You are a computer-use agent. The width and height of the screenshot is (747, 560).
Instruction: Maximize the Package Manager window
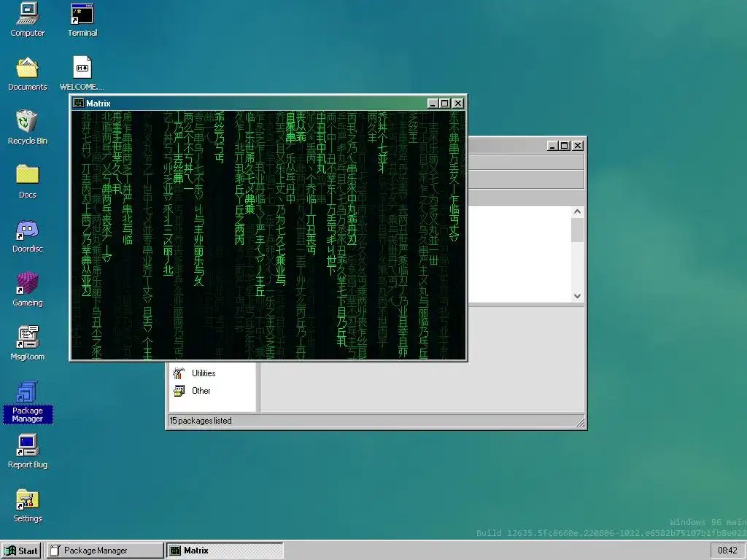point(565,146)
